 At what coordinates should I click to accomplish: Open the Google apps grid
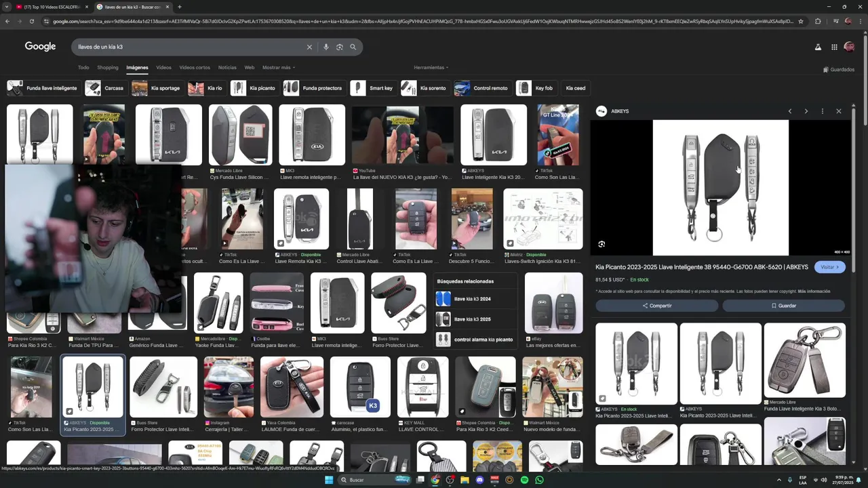tap(834, 47)
